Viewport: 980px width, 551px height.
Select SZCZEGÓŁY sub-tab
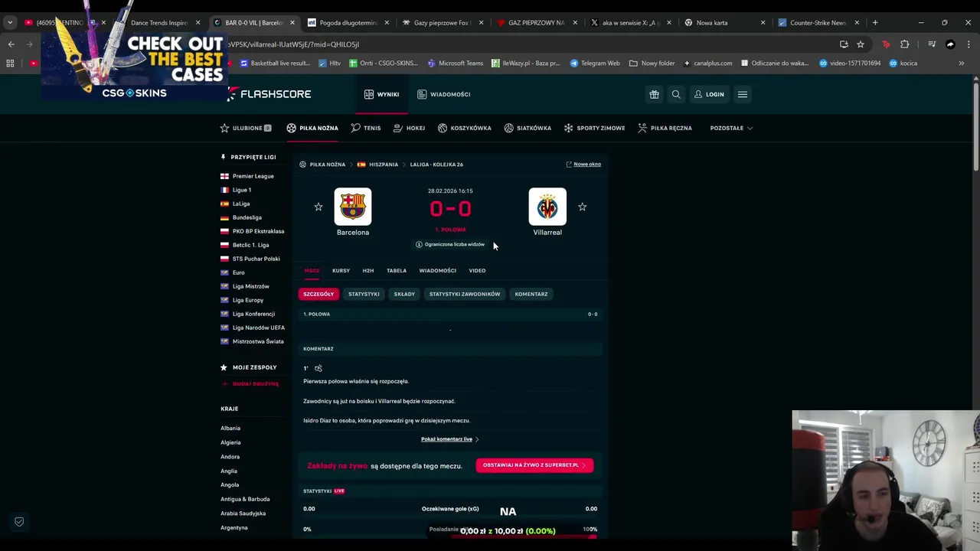(x=318, y=294)
